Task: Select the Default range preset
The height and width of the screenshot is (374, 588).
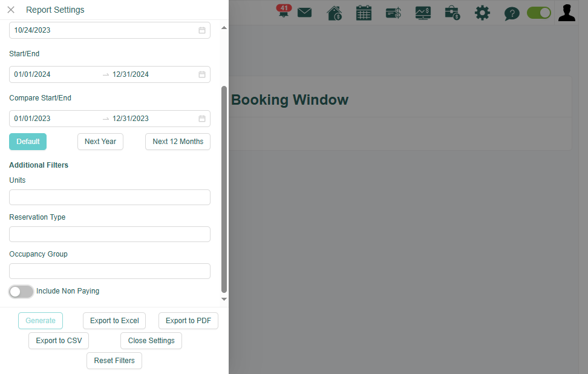Action: 28,142
